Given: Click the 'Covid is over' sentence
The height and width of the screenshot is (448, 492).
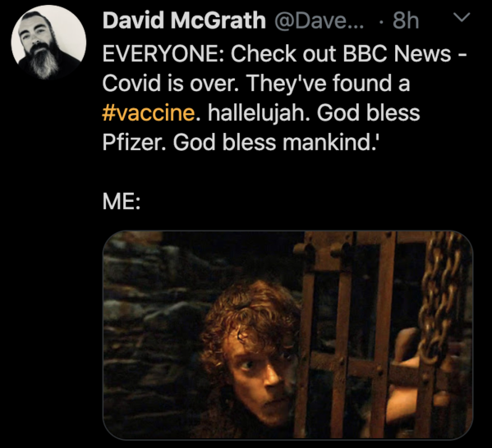Looking at the screenshot, I should (x=170, y=84).
